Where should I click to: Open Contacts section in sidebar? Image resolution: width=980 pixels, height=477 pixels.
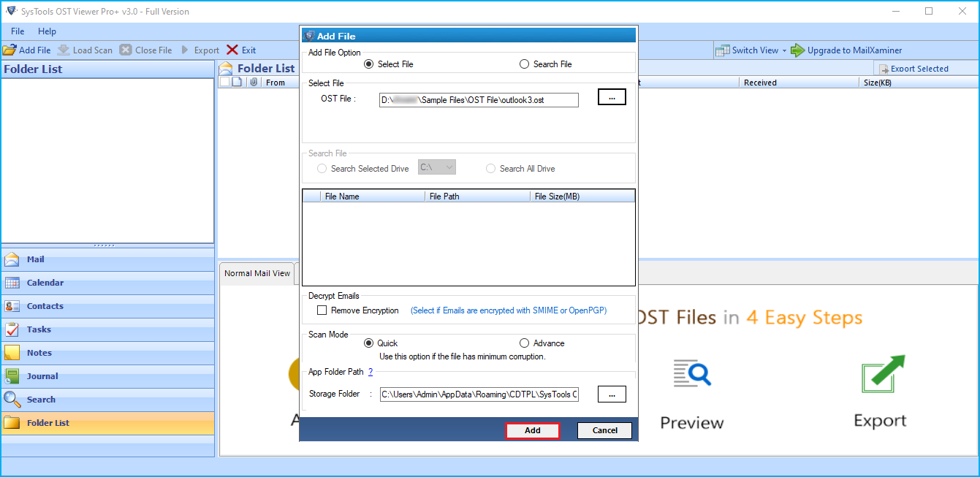107,306
